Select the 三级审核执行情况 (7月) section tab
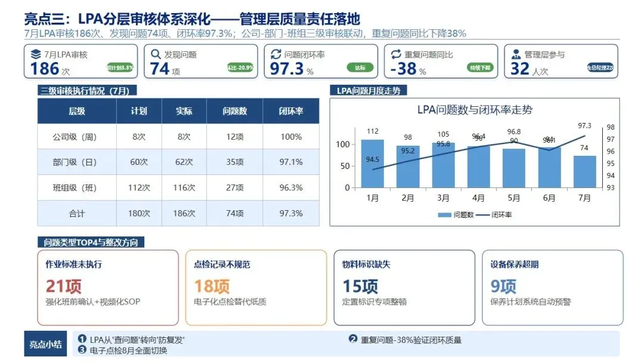This screenshot has height=363, width=644. click(x=86, y=90)
